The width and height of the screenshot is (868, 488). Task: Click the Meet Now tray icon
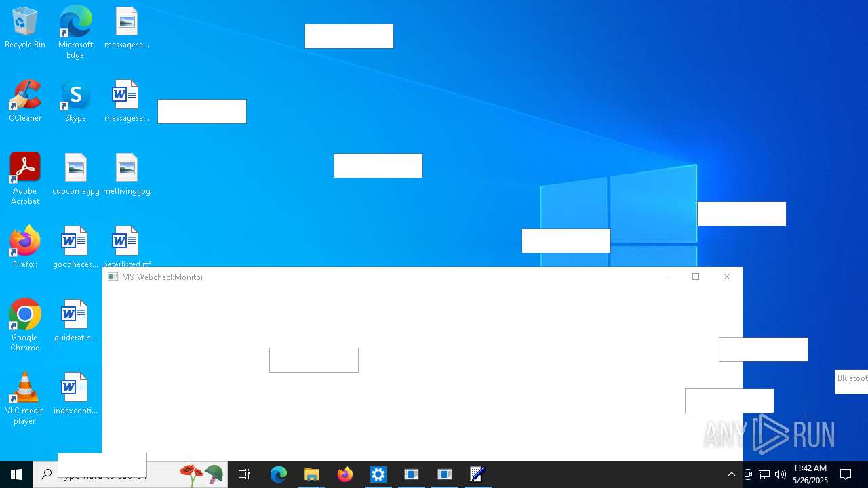(x=748, y=474)
